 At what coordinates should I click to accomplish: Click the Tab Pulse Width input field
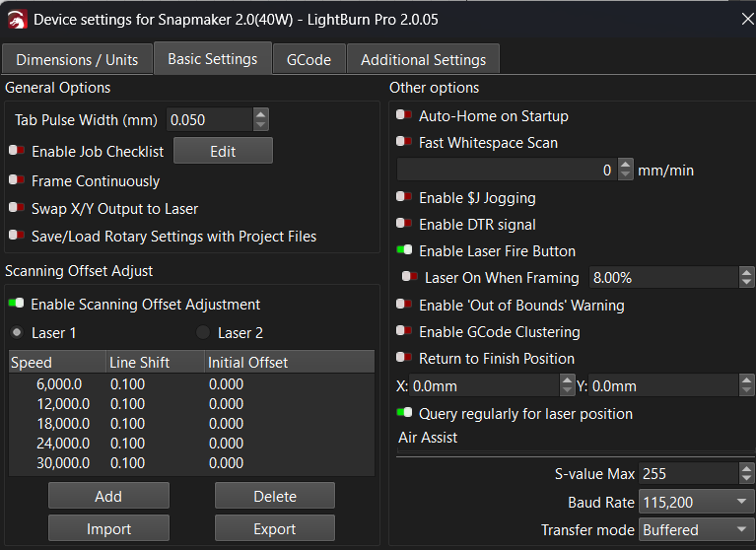[209, 120]
